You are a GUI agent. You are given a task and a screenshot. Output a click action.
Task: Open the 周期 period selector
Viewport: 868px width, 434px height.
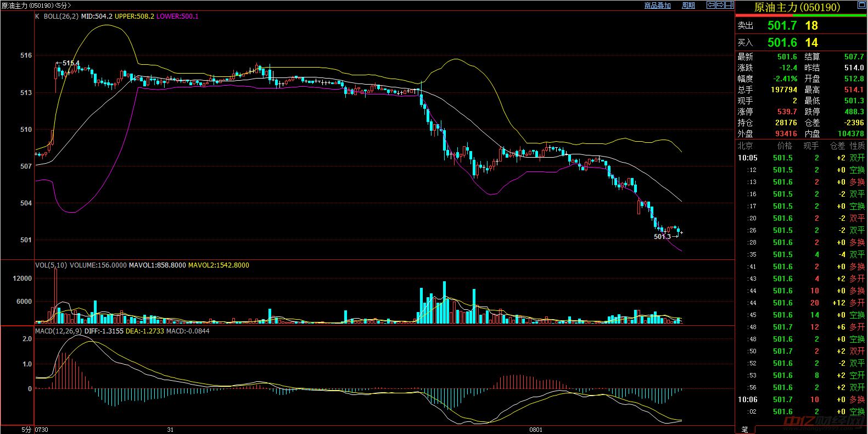point(688,5)
